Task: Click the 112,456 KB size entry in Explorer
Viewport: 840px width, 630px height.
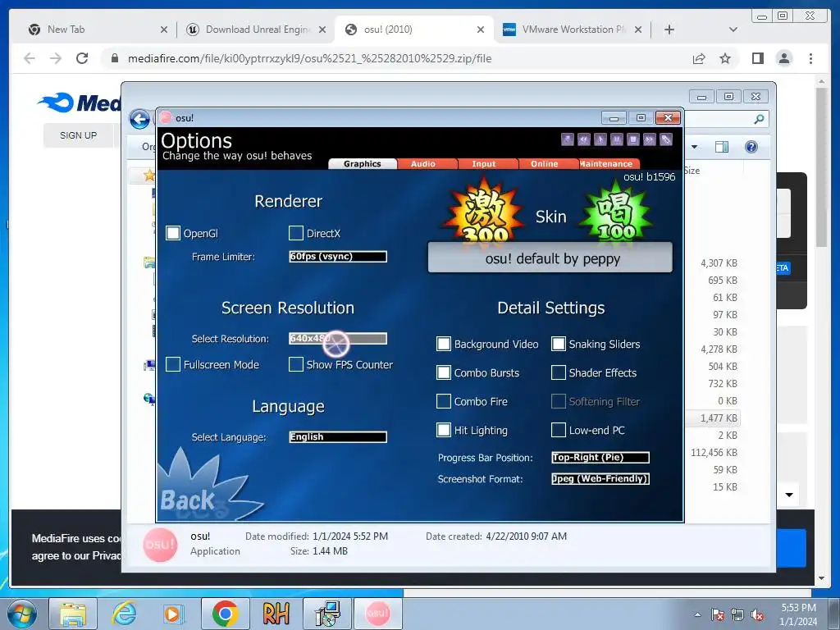Action: tap(714, 453)
